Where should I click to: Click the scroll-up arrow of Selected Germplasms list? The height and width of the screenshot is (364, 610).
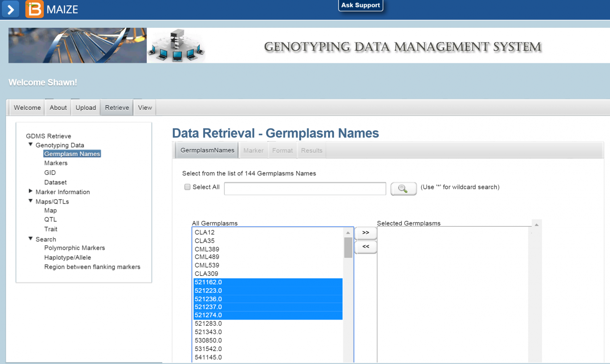[x=536, y=225]
